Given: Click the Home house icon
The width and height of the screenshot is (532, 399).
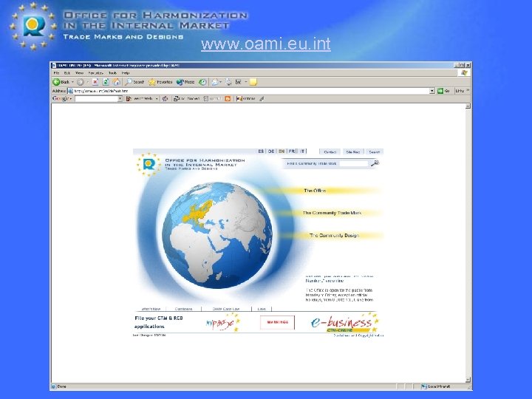Looking at the screenshot, I should tap(117, 82).
